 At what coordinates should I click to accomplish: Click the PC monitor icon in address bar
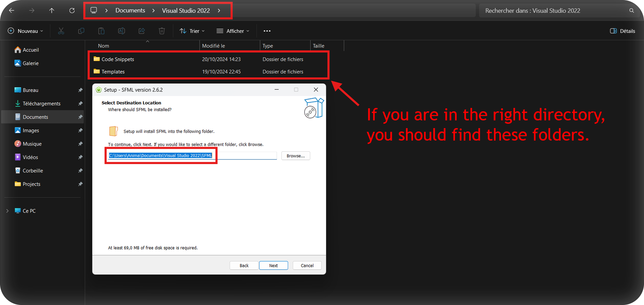point(94,10)
